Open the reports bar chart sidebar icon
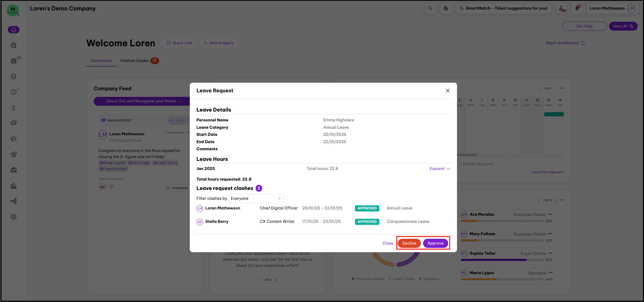The image size is (644, 302). pyautogui.click(x=14, y=186)
